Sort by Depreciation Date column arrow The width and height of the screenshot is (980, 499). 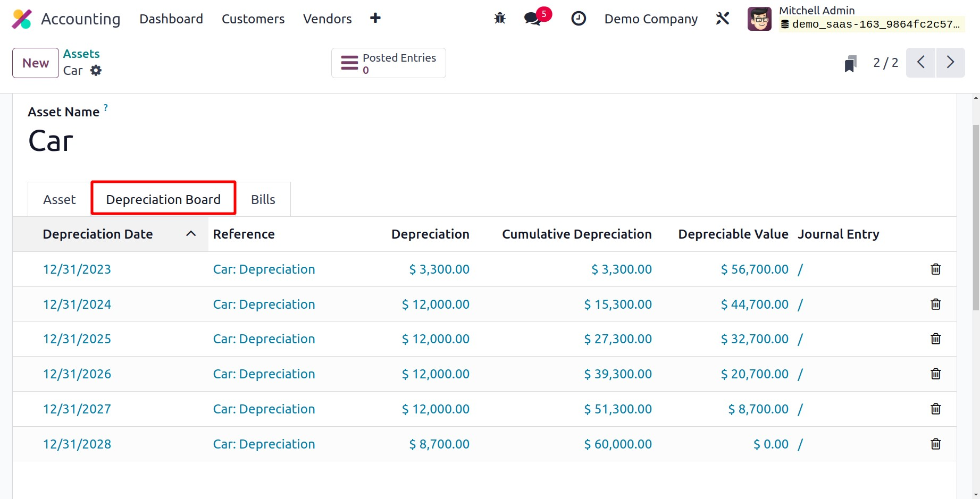[191, 234]
